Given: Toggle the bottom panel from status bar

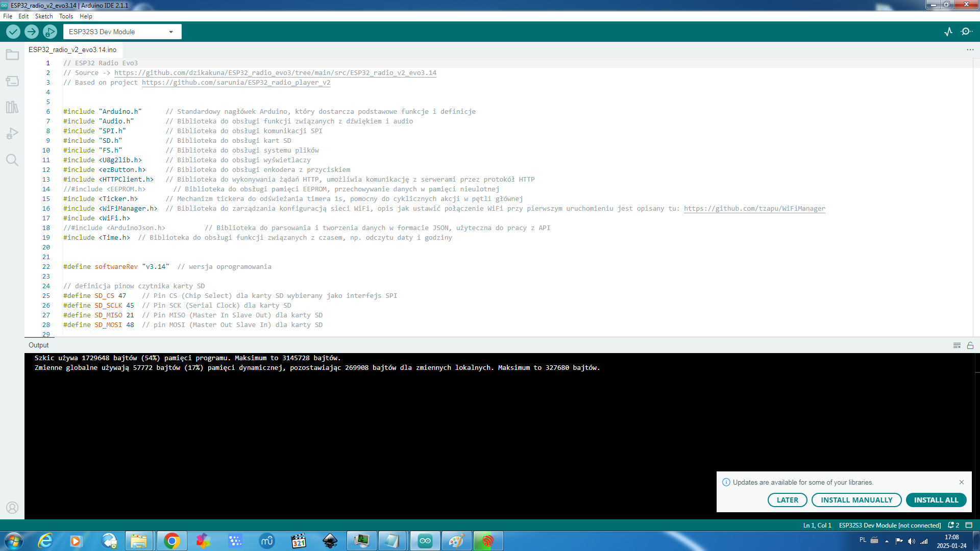Looking at the screenshot, I should click(x=969, y=525).
